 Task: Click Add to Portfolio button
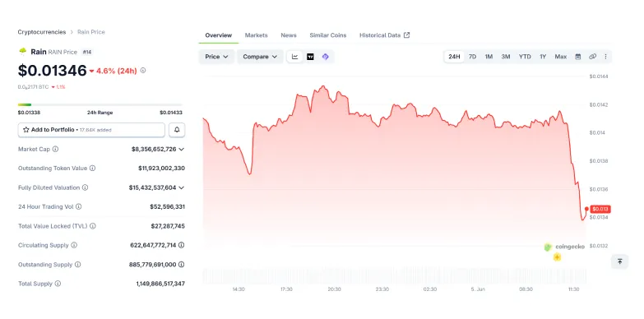click(x=91, y=130)
